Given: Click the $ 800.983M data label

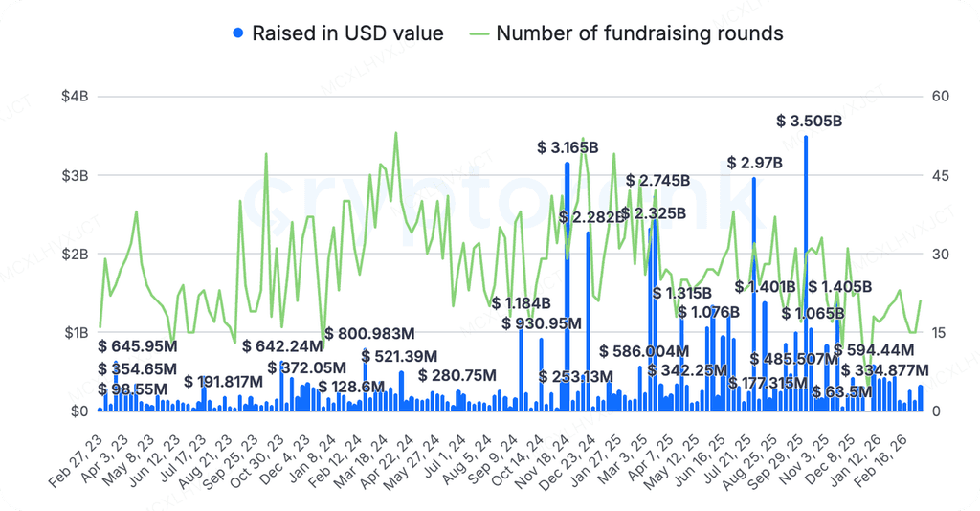Looking at the screenshot, I should 369,333.
